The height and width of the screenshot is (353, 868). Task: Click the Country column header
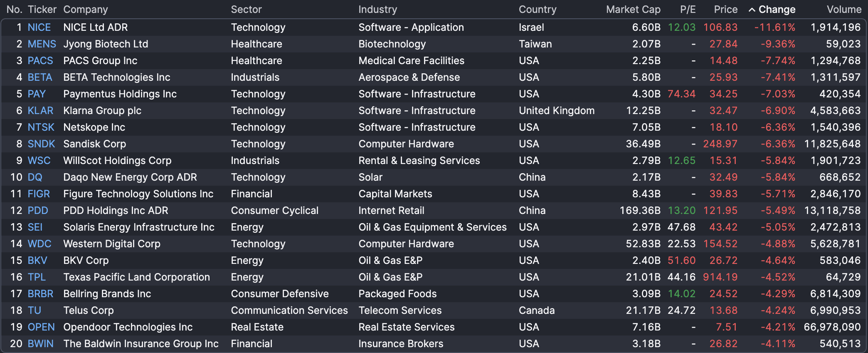click(x=537, y=10)
